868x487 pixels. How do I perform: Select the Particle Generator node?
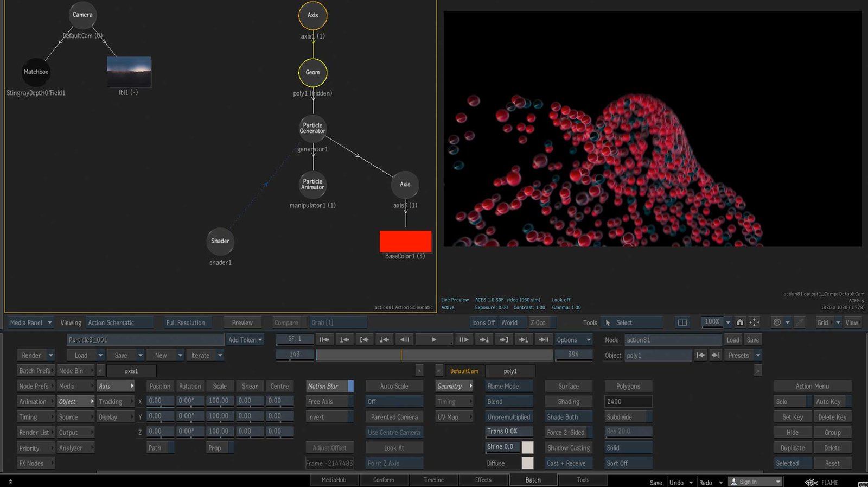[313, 128]
